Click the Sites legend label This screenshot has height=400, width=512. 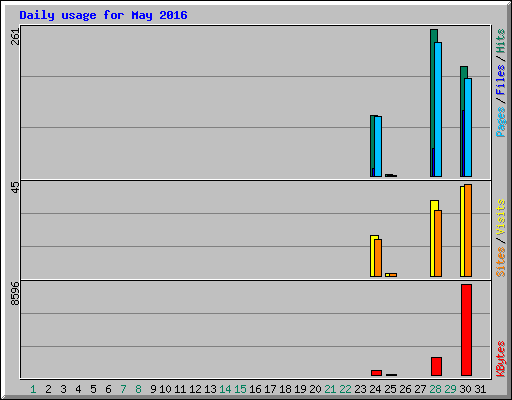[x=501, y=262]
